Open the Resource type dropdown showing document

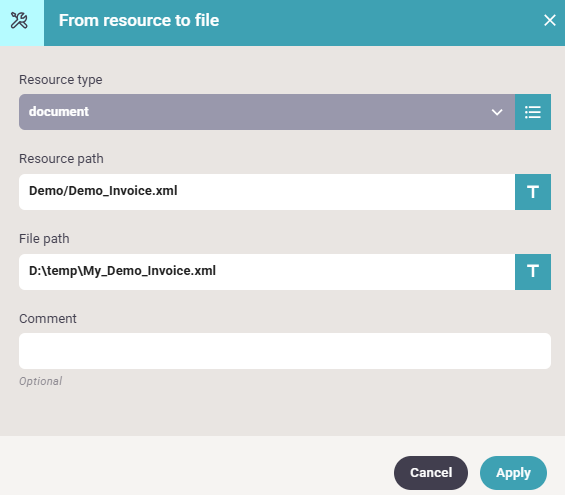pyautogui.click(x=267, y=112)
